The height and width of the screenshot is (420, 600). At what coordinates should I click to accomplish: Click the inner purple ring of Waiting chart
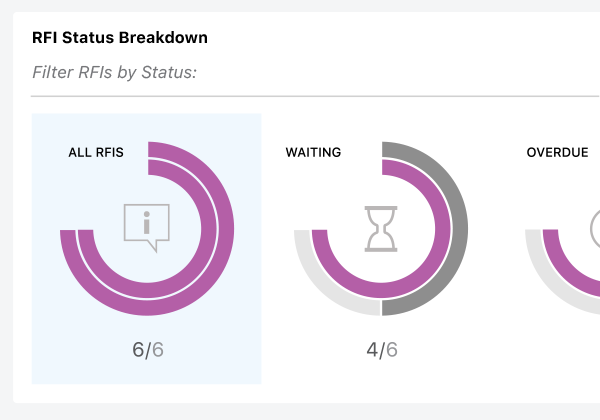pyautogui.click(x=443, y=230)
